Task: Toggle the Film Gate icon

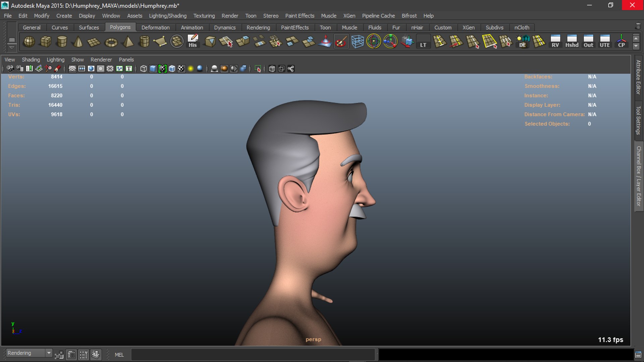Action: [x=82, y=69]
